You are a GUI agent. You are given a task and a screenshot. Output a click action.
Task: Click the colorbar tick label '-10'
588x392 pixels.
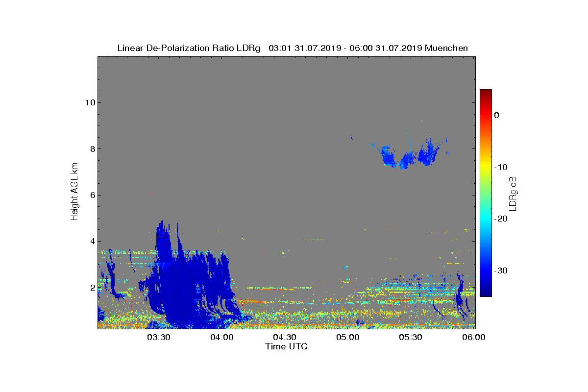pos(500,167)
